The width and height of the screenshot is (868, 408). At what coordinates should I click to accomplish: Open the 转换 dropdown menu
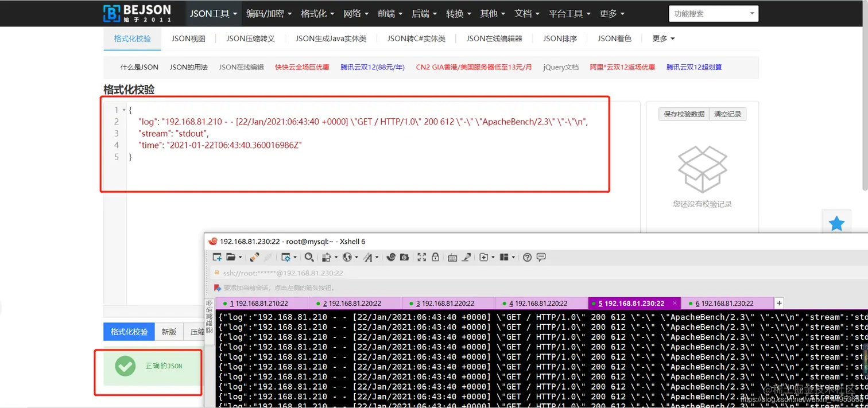tap(459, 13)
